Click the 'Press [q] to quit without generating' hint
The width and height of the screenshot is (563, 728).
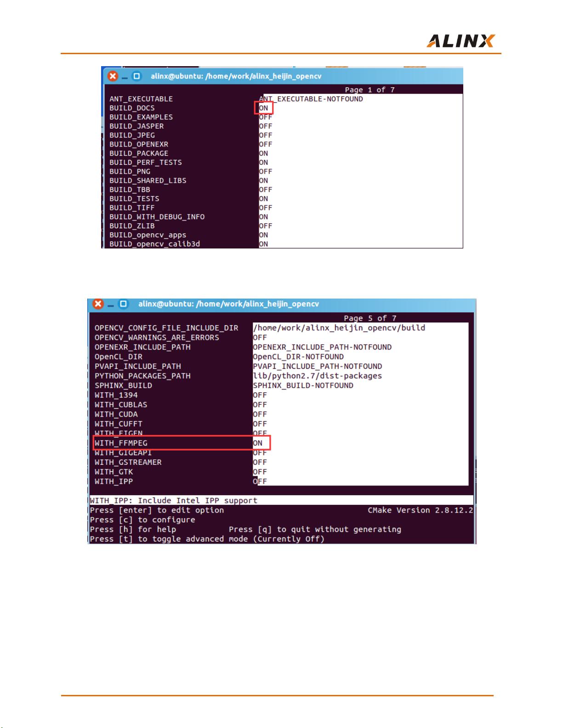point(315,530)
